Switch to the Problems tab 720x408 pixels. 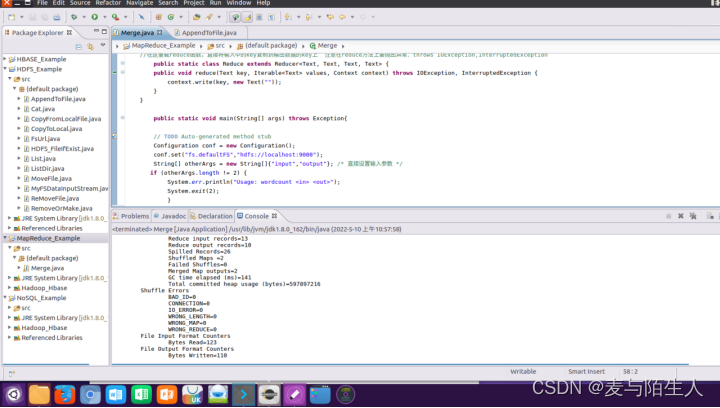click(131, 216)
